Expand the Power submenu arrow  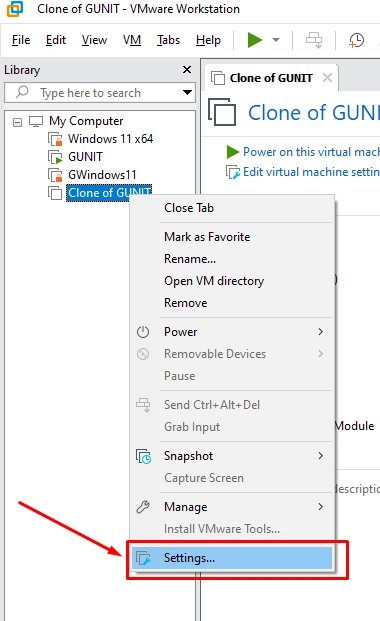321,332
